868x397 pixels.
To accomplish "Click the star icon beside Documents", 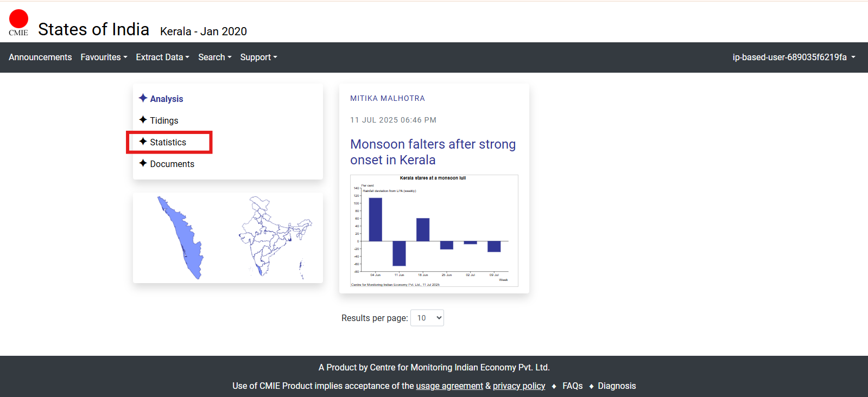I will 143,163.
